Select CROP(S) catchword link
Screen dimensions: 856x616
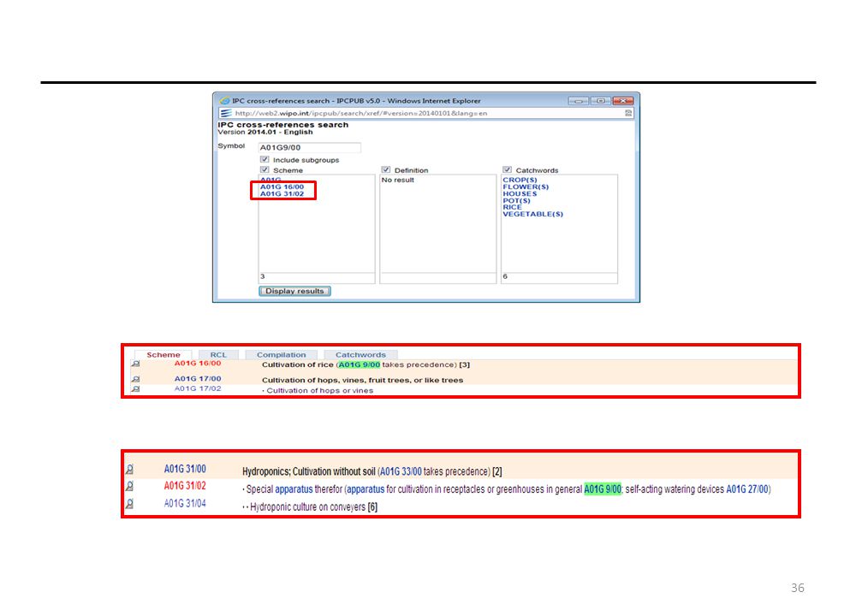coord(520,180)
